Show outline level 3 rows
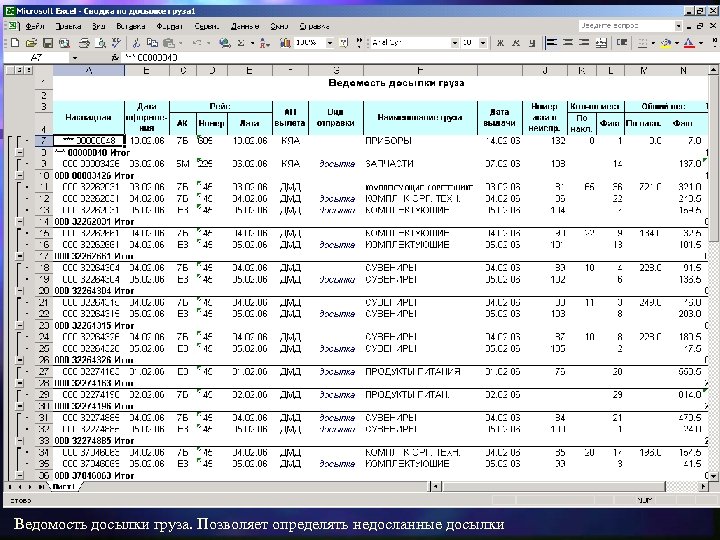720x540 pixels. [29, 70]
